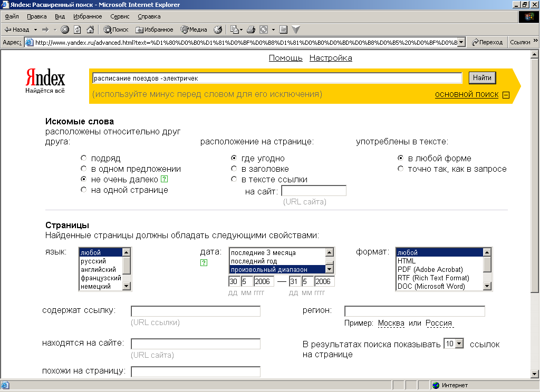Click the на сайт URL input field
Viewport: 540px width, 392px height.
pyautogui.click(x=314, y=191)
